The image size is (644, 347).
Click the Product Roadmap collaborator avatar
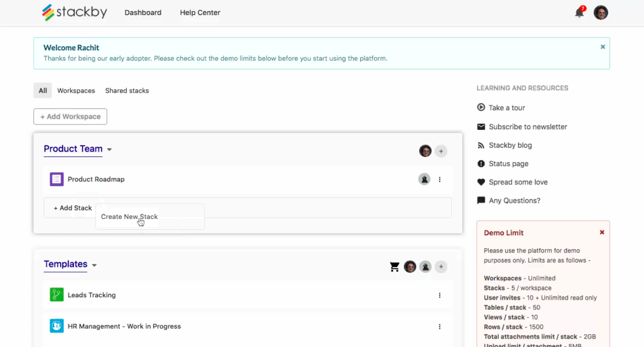pos(424,179)
